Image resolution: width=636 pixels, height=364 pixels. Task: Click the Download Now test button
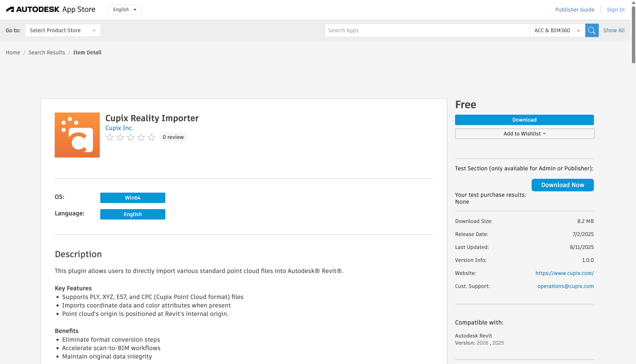click(x=562, y=185)
